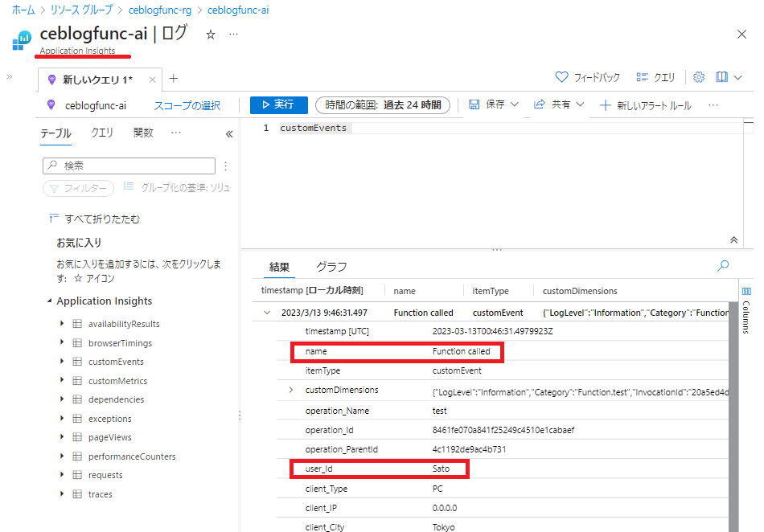The image size is (764, 532).
Task: Collapse the tables side panel
Action: coord(229,134)
